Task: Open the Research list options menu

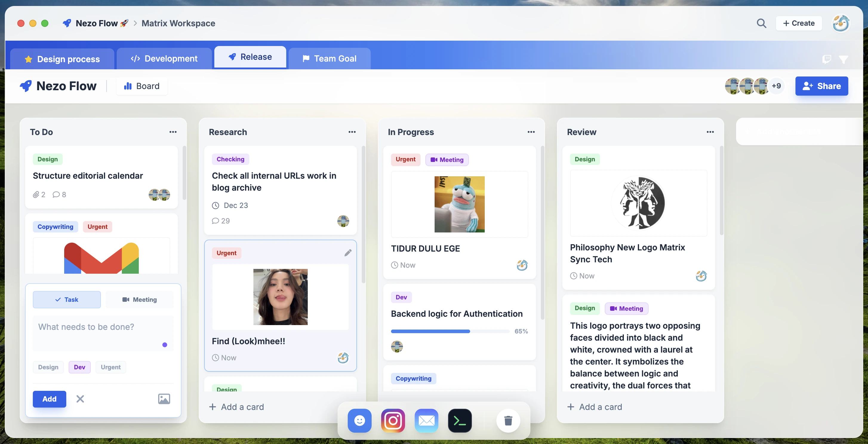Action: tap(352, 132)
